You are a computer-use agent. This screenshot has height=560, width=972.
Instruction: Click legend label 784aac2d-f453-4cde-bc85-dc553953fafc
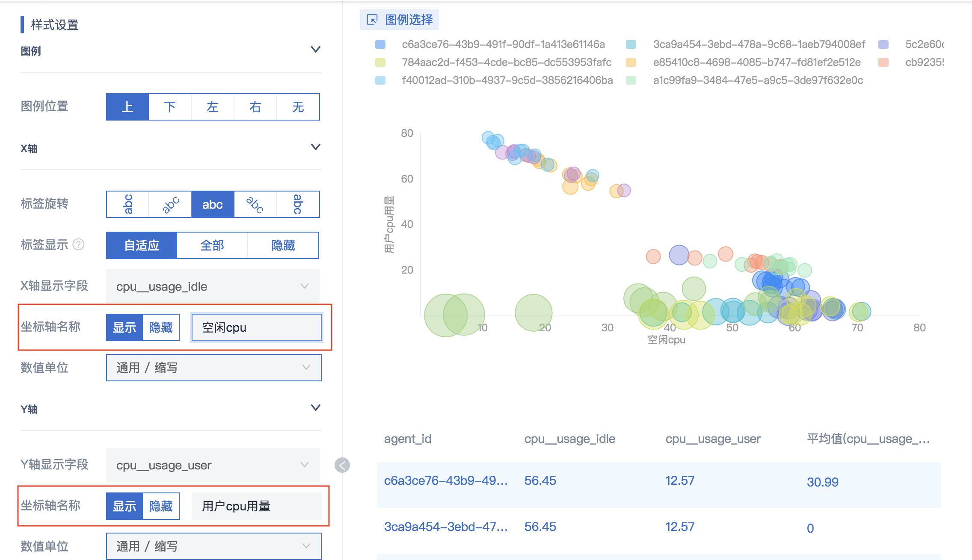[507, 62]
